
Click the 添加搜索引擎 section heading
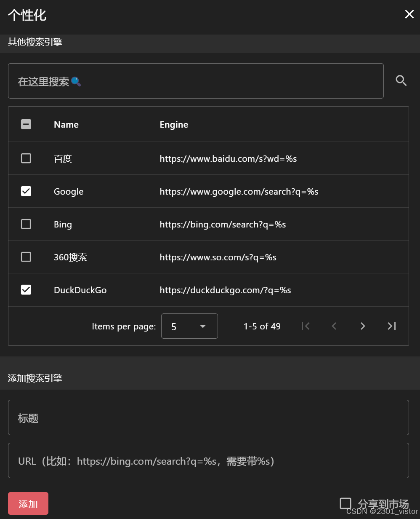pyautogui.click(x=35, y=378)
